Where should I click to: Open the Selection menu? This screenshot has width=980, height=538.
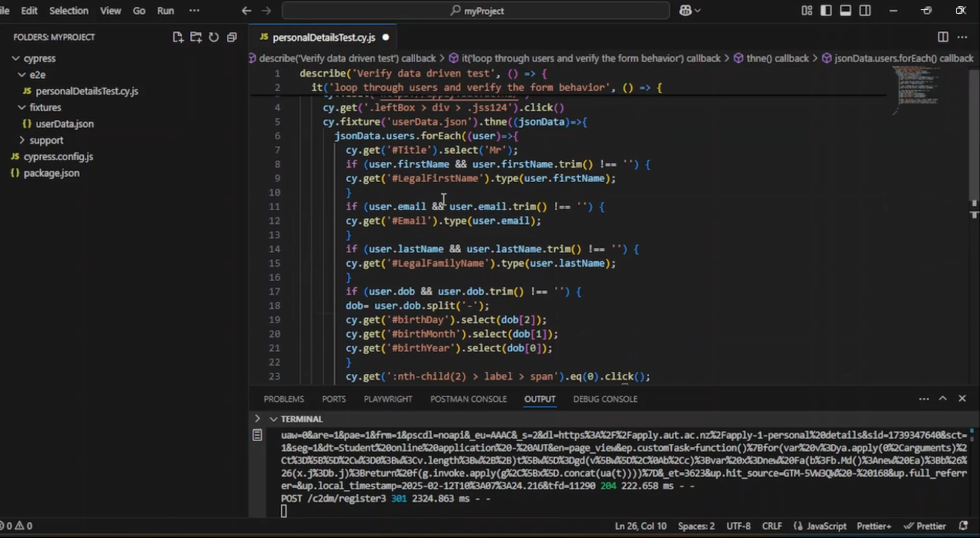69,11
